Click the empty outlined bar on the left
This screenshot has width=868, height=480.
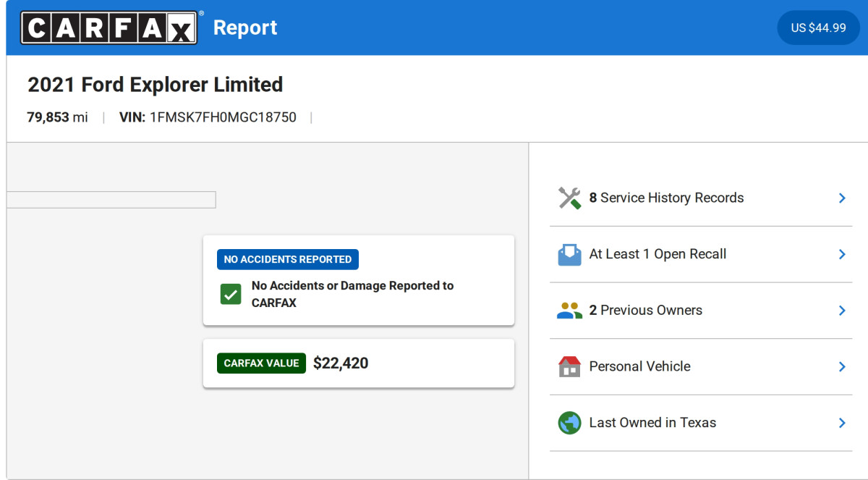click(111, 200)
